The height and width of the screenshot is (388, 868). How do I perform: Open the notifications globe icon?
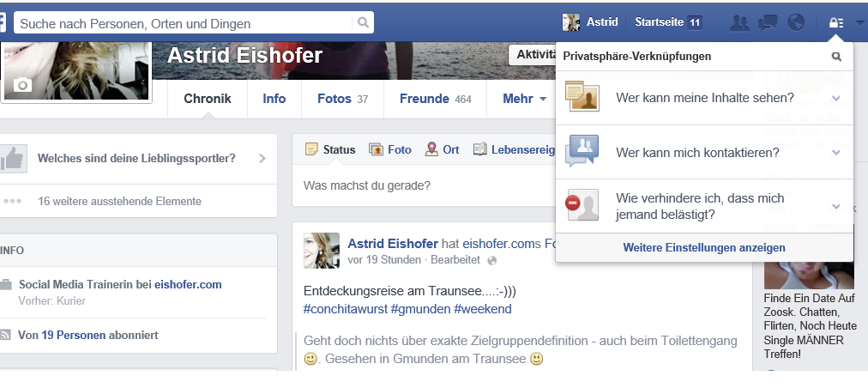(795, 22)
